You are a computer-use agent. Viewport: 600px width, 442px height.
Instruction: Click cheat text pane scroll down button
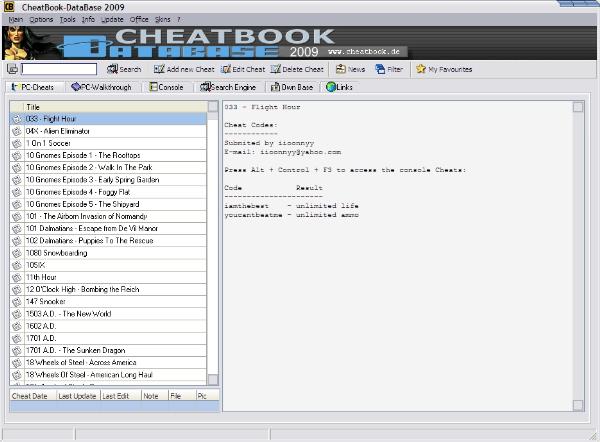[x=578, y=405]
